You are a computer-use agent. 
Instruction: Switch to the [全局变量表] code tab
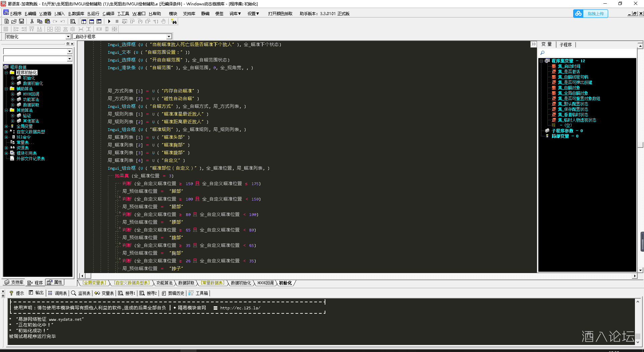94,283
